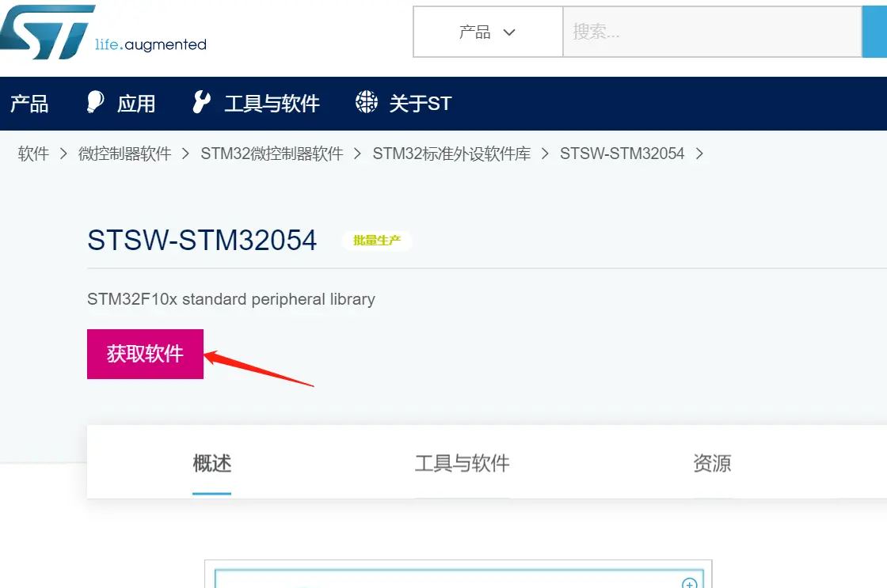The height and width of the screenshot is (588, 887).
Task: Click the chevron after the STM32标准外设软件库 breadcrumb
Action: coord(546,154)
